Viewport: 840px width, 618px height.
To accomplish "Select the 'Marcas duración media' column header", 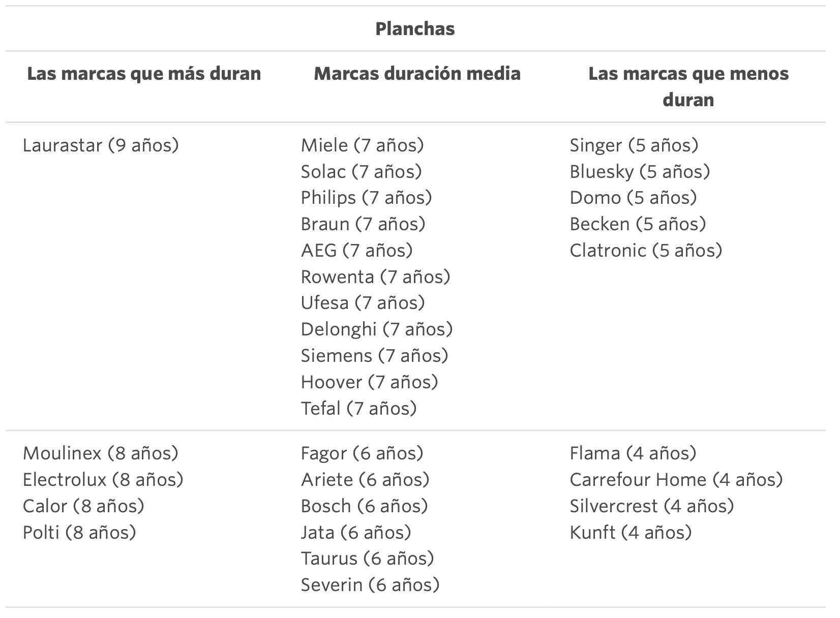I will pyautogui.click(x=417, y=74).
